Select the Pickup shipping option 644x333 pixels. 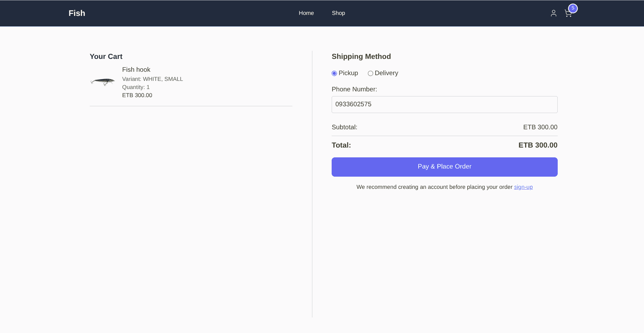334,73
